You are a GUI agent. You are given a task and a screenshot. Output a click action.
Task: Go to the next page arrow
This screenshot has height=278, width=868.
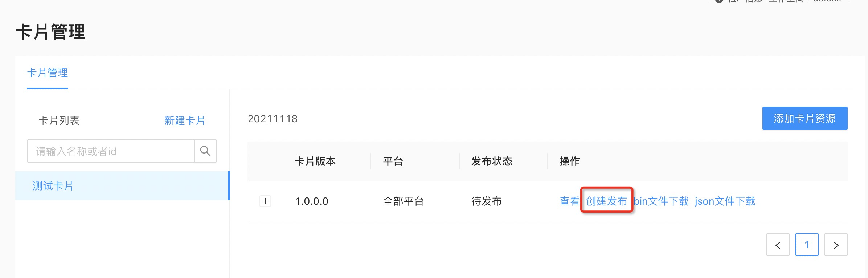pyautogui.click(x=836, y=245)
